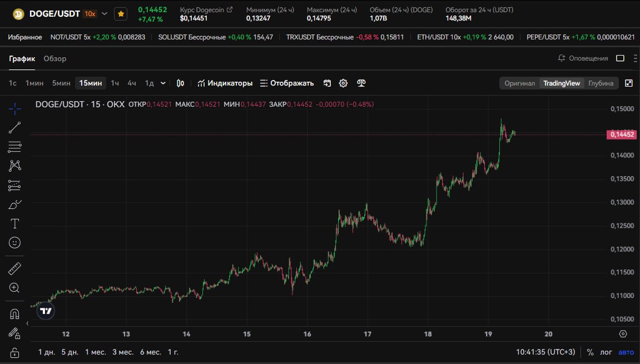Open chart settings gear

[x=343, y=83]
